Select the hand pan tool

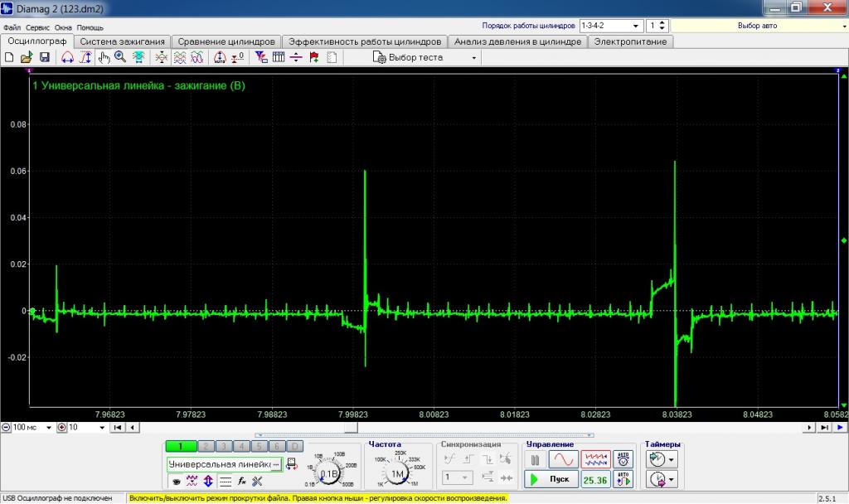104,57
